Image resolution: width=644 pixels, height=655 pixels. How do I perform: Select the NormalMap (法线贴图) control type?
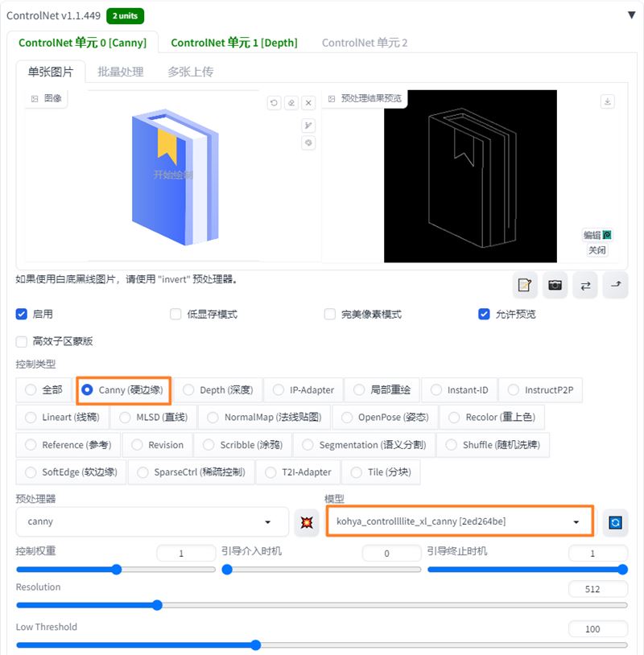265,418
